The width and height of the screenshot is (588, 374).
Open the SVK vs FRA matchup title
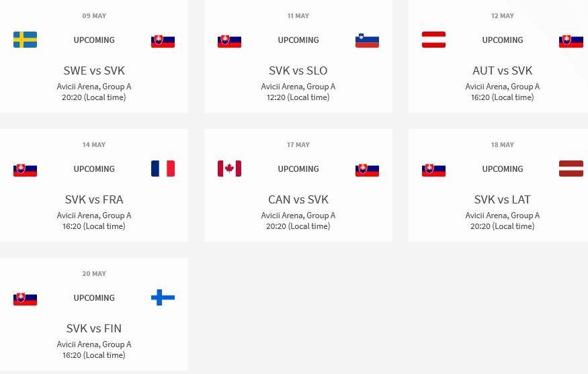pyautogui.click(x=94, y=199)
